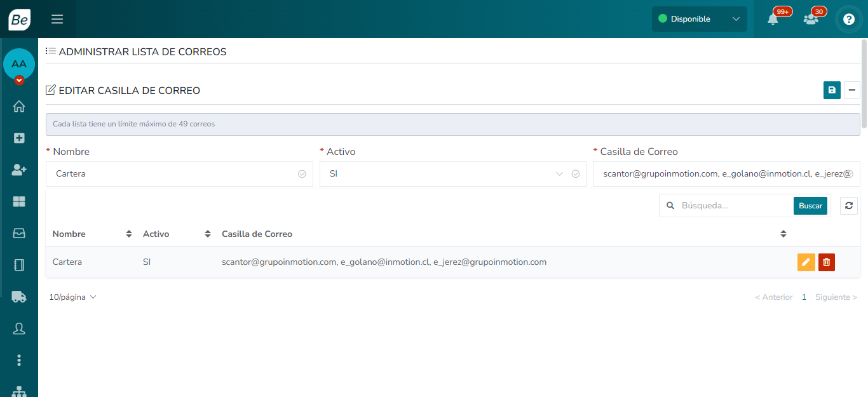868x397 pixels.
Task: Open the 10/página dropdown
Action: 72,297
